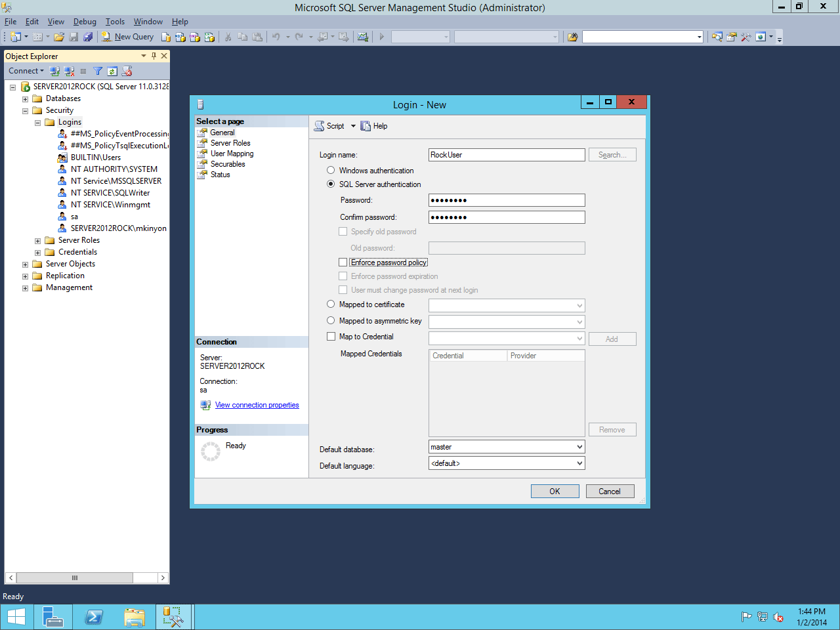Click the Script icon in Login dialog
The width and height of the screenshot is (840, 630).
(x=319, y=126)
